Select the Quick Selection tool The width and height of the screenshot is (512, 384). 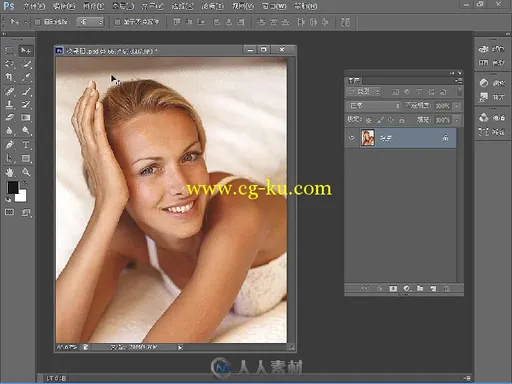tap(26, 64)
